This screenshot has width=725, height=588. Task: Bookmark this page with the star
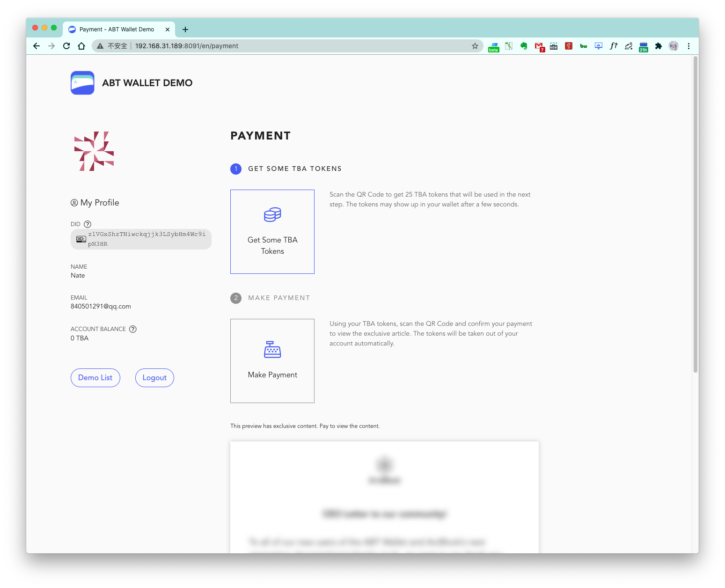[x=475, y=46]
